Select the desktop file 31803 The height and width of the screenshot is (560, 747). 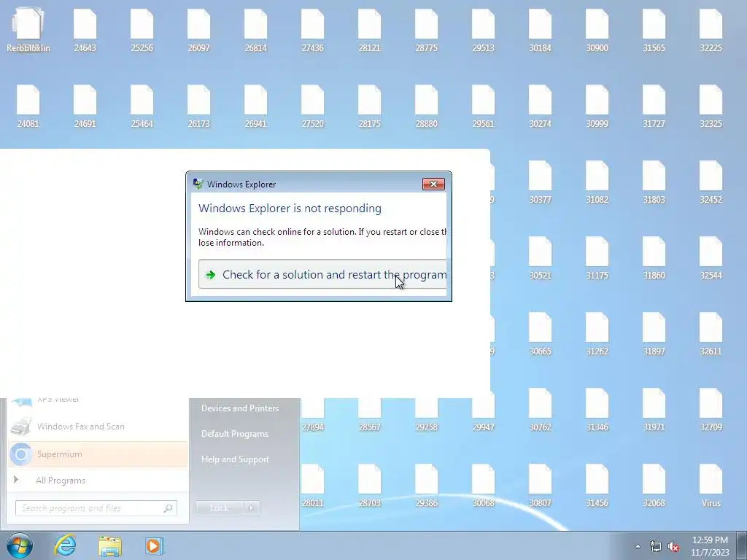pos(654,182)
